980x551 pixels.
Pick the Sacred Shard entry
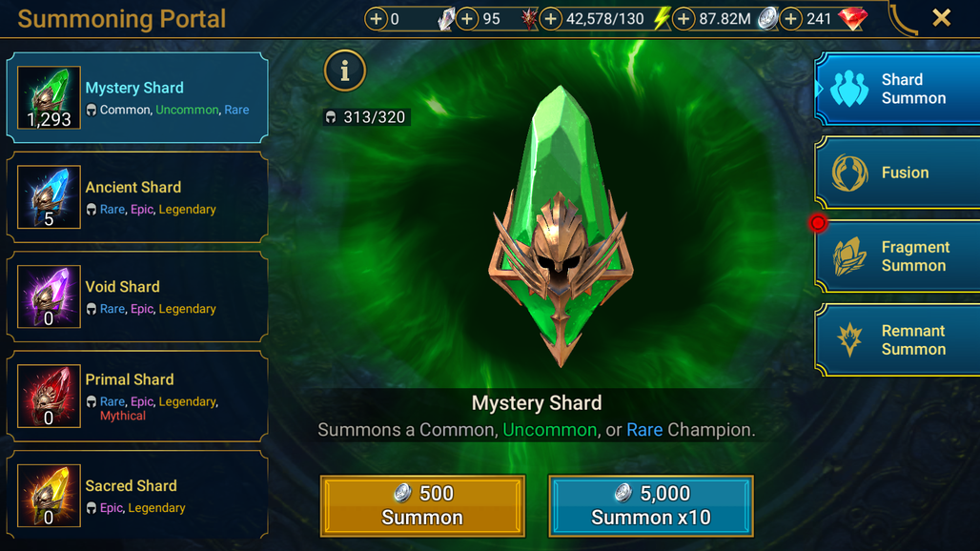pyautogui.click(x=137, y=496)
